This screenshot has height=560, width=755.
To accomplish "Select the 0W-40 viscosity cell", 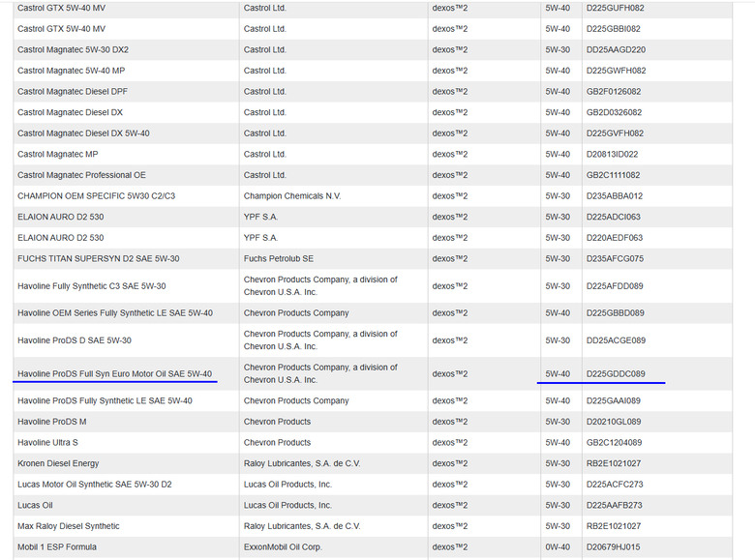I will (558, 547).
